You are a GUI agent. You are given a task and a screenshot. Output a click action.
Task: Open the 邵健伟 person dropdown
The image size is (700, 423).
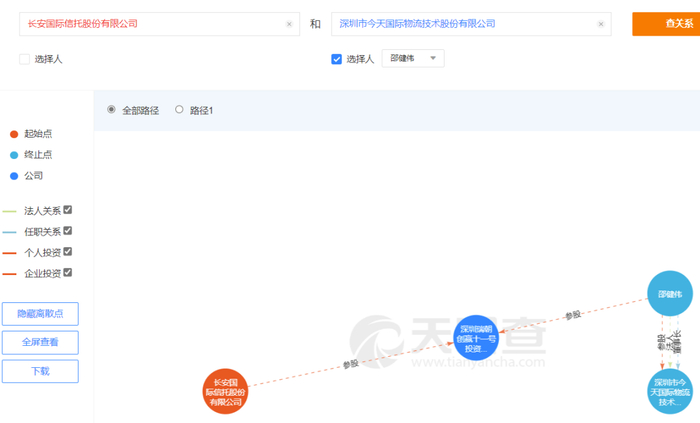pyautogui.click(x=413, y=58)
